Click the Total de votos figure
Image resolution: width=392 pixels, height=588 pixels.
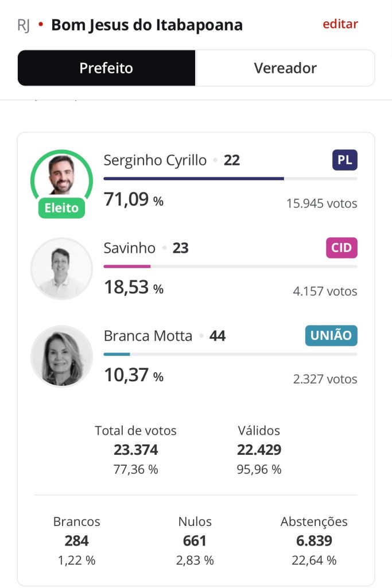(135, 450)
